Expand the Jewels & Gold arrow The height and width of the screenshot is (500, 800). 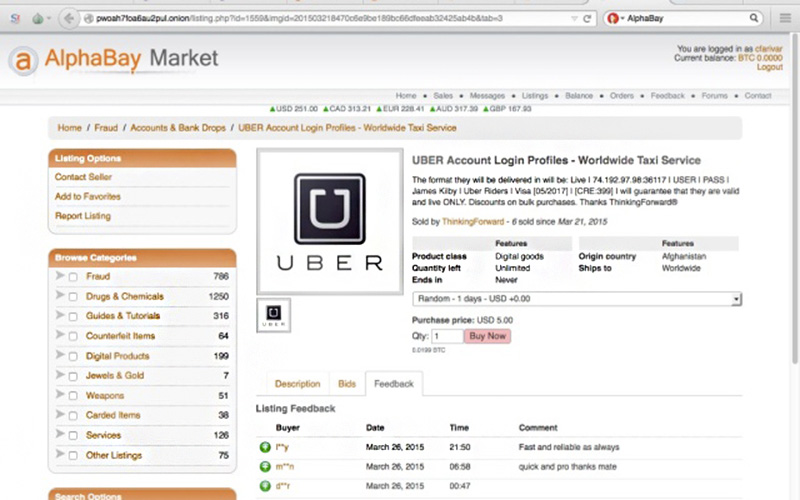[60, 375]
